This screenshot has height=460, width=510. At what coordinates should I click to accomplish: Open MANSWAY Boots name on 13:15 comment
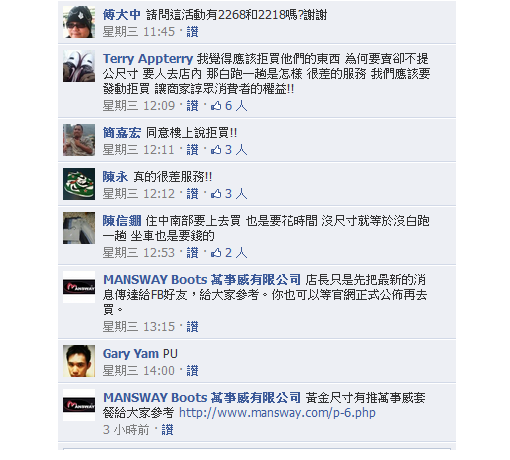[x=202, y=280]
